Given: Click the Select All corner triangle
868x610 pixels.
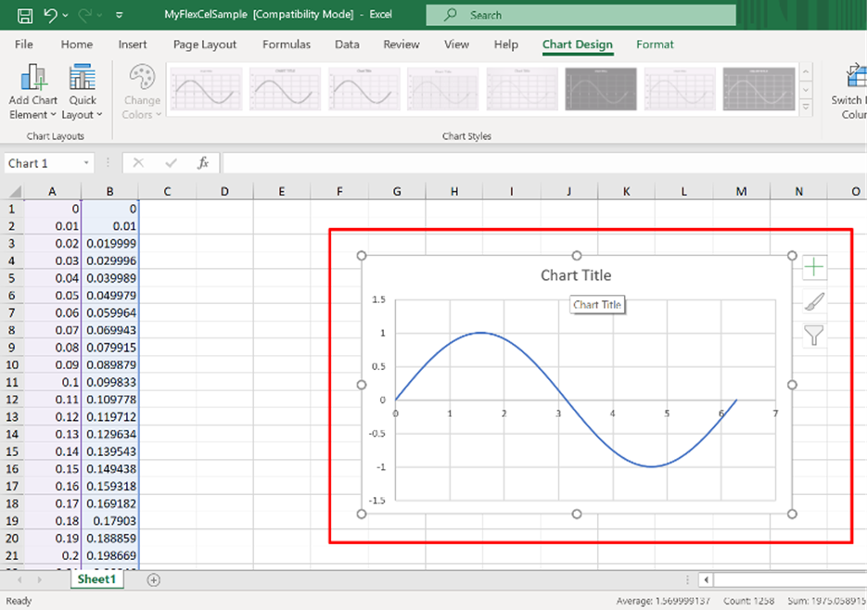Looking at the screenshot, I should coord(15,192).
